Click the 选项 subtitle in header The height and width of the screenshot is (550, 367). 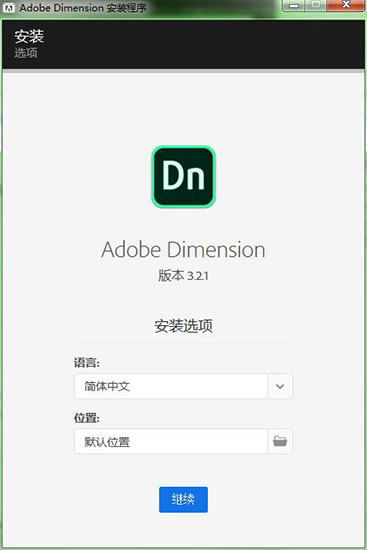coord(26,53)
